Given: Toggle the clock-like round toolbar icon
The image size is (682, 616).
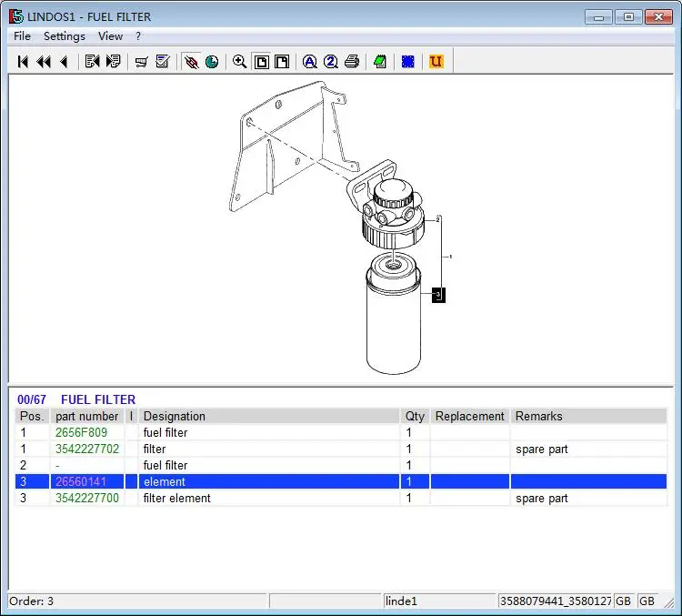Looking at the screenshot, I should tap(212, 62).
